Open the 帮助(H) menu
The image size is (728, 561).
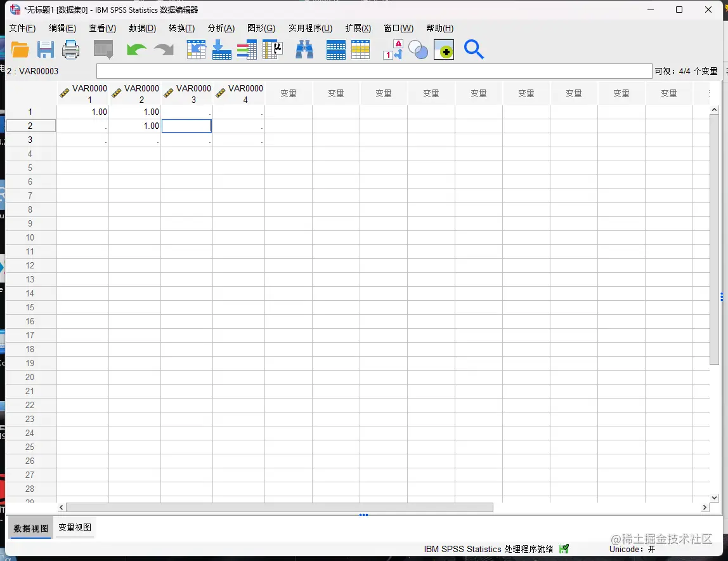[x=440, y=29]
